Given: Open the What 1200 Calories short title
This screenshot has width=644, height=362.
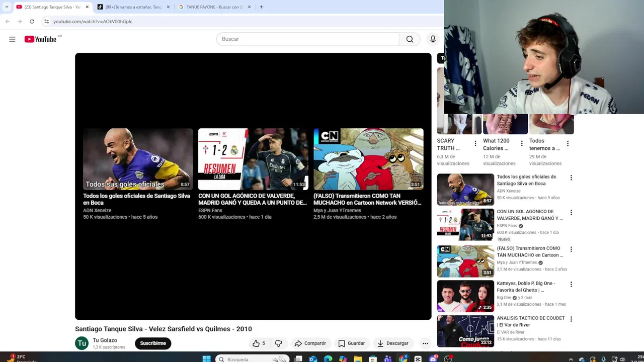Looking at the screenshot, I should [x=496, y=144].
